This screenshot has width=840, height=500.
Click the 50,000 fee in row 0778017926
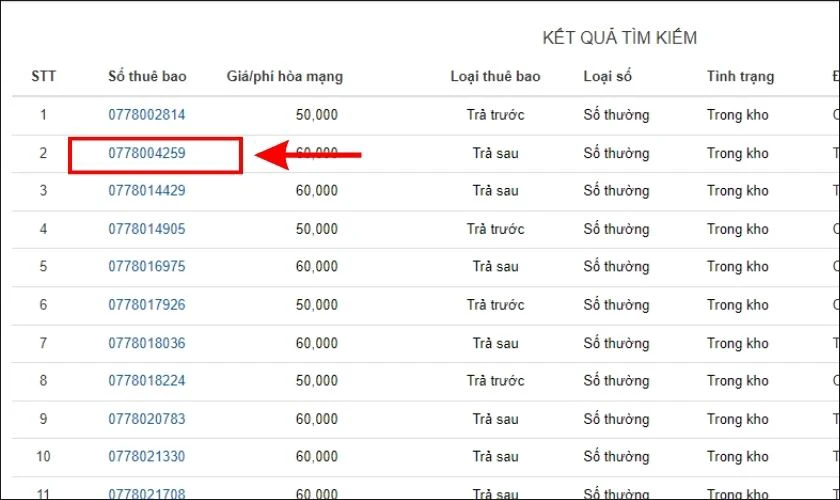(317, 304)
